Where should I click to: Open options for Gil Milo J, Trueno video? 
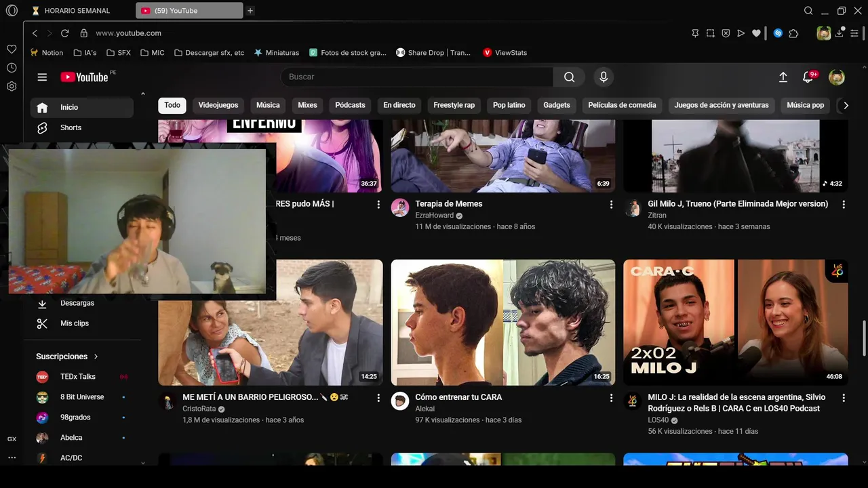tap(844, 204)
